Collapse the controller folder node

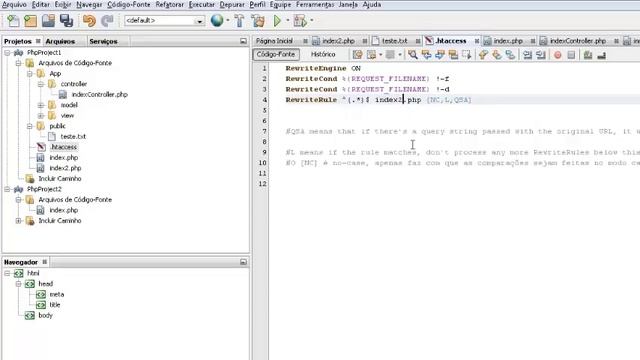click(41, 84)
